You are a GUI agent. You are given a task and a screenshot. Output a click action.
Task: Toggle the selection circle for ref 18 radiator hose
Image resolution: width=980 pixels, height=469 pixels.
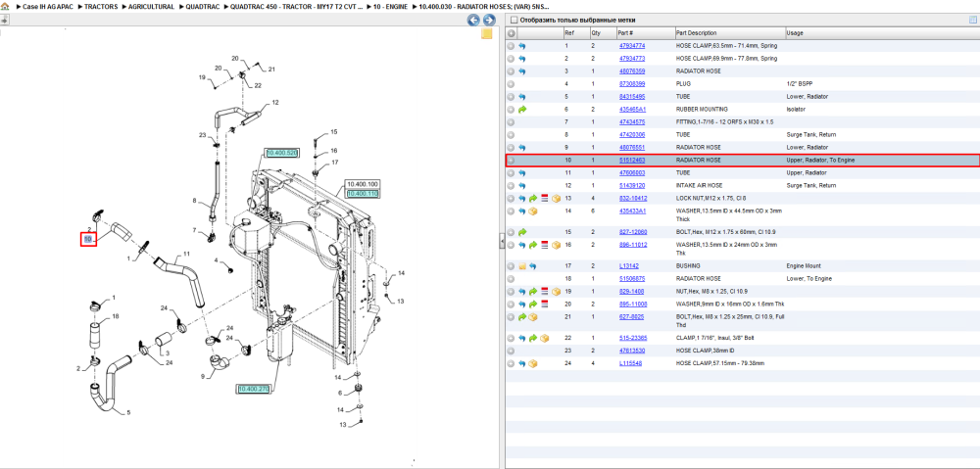[511, 278]
